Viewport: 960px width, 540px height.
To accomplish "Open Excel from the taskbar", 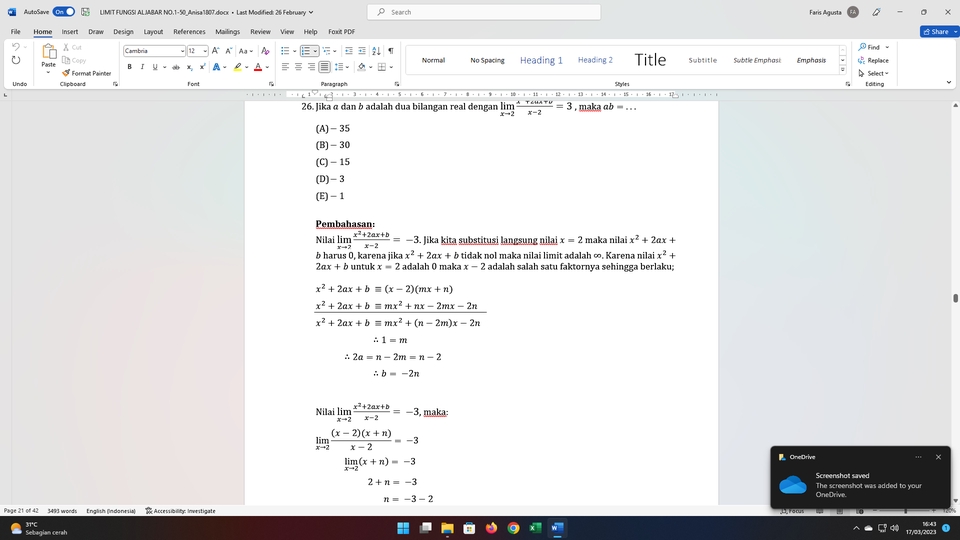I will [x=535, y=528].
